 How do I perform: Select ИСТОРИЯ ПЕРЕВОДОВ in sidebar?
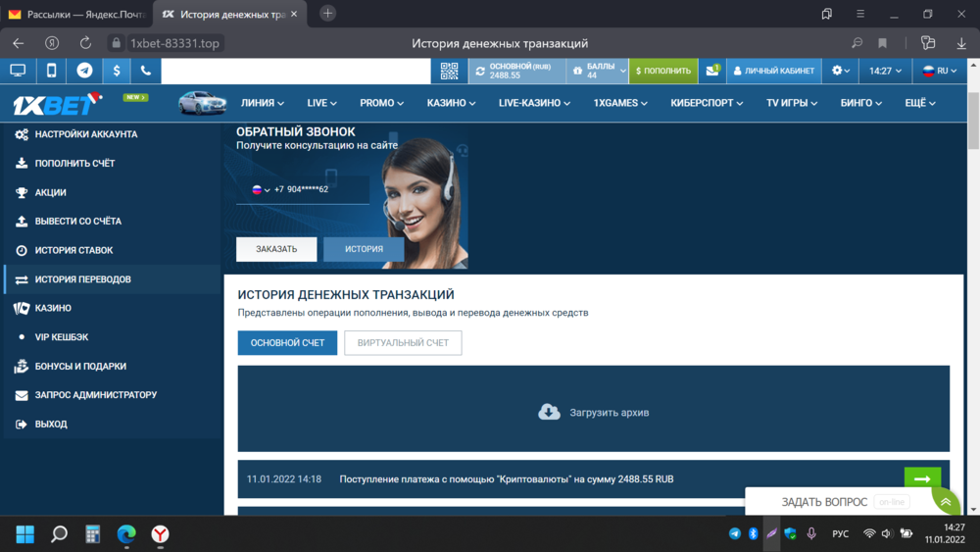pos(113,278)
